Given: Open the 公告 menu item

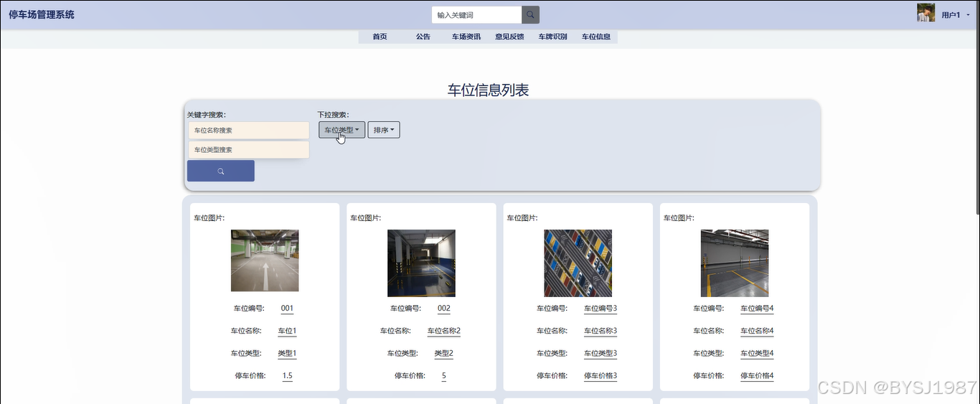Looking at the screenshot, I should coord(423,37).
